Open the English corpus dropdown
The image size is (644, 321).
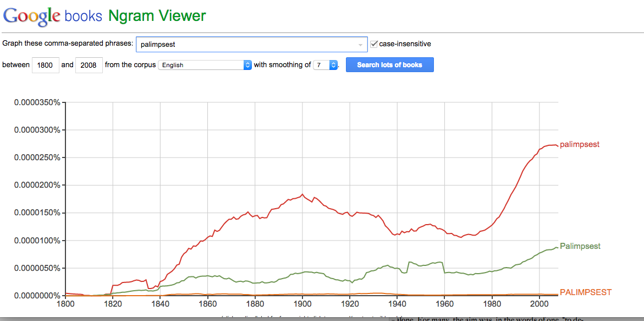205,65
